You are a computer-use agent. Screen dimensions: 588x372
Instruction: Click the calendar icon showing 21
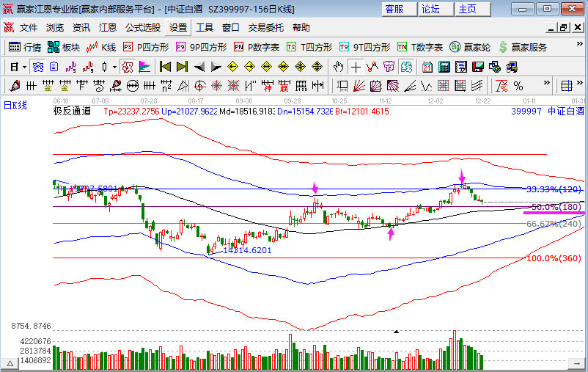coord(427,68)
